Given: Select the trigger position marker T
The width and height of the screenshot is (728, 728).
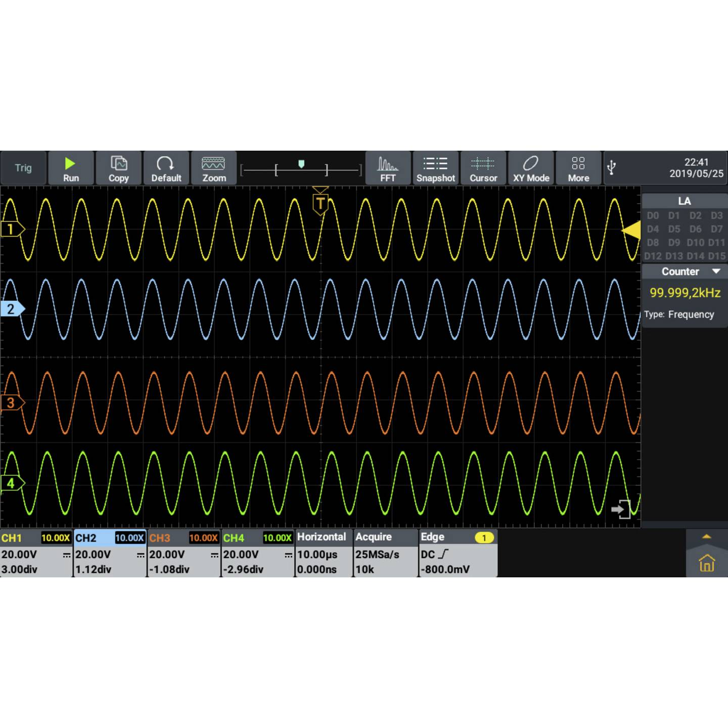Looking at the screenshot, I should (321, 202).
